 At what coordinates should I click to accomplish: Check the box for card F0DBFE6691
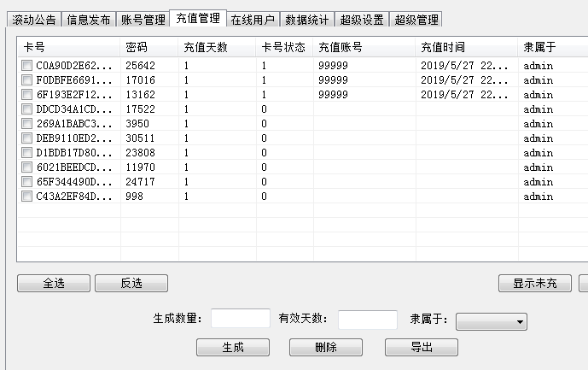point(26,80)
